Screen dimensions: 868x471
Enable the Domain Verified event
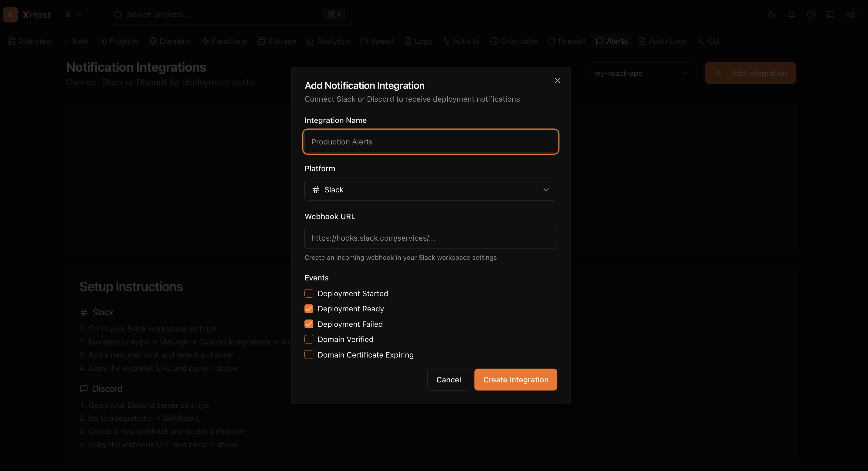tap(309, 339)
